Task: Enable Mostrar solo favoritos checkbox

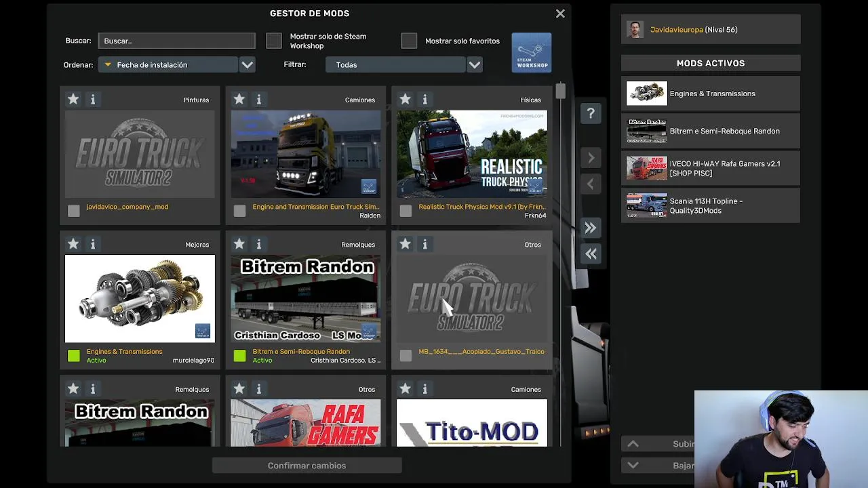Action: (409, 41)
